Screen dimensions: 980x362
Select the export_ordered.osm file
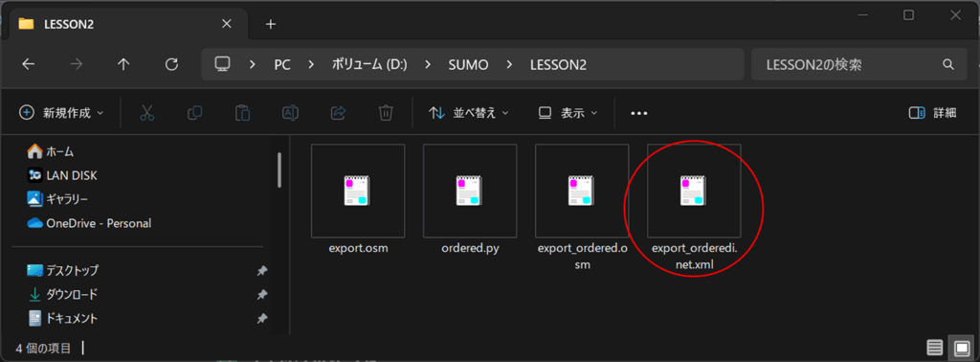click(582, 207)
